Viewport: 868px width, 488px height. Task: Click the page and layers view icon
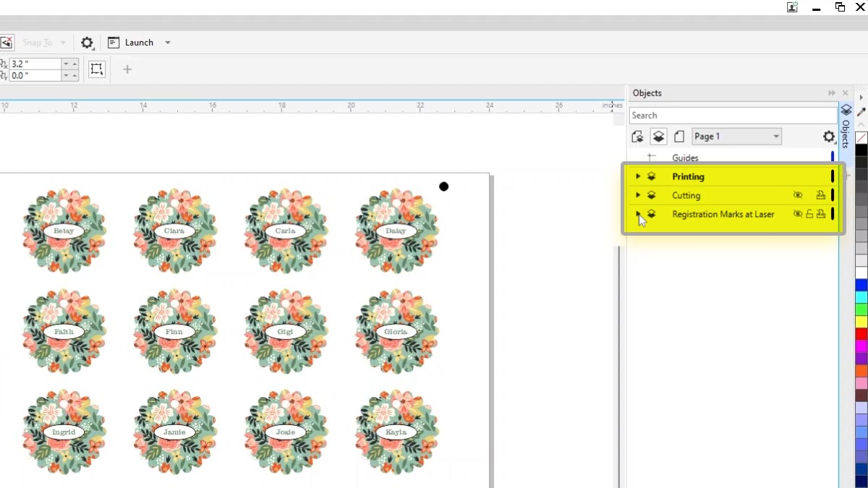637,137
